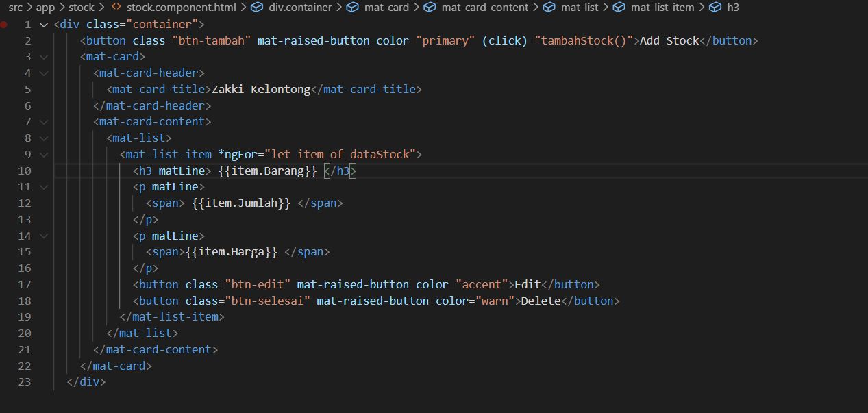This screenshot has width=868, height=413.
Task: Click line number 10 in the gutter
Action: coord(25,171)
